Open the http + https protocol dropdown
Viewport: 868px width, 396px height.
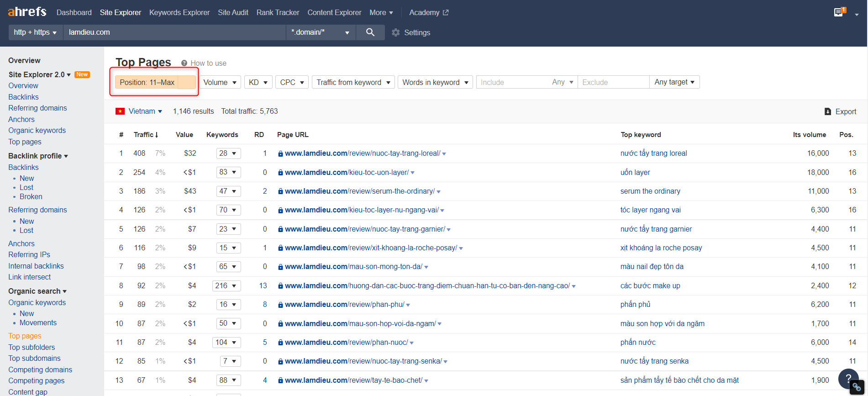(36, 32)
